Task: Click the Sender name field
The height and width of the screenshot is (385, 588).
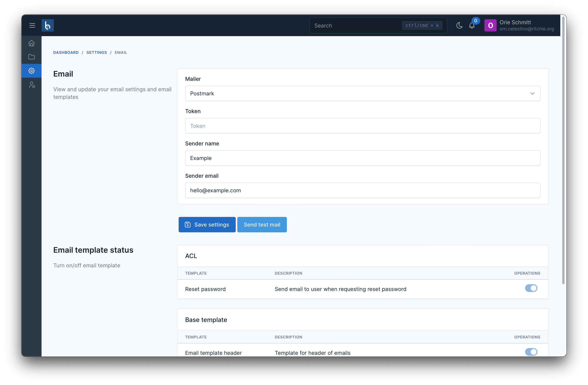Action: 362,158
